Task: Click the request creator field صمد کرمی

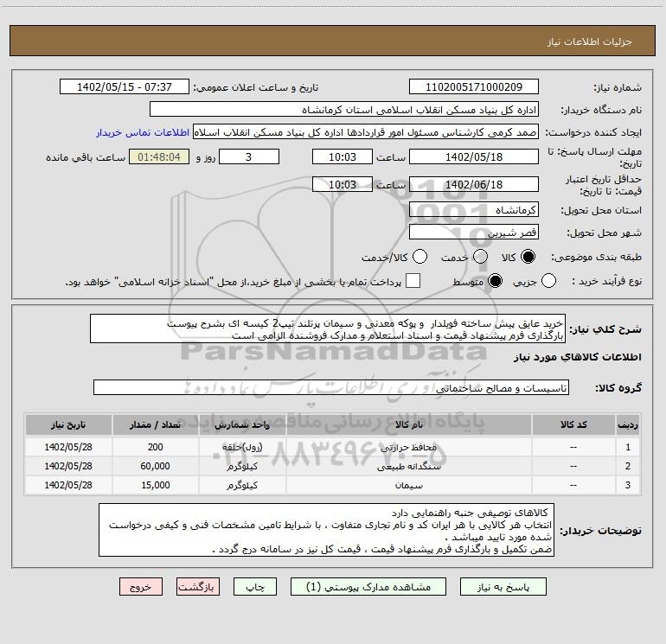Action: [x=366, y=132]
